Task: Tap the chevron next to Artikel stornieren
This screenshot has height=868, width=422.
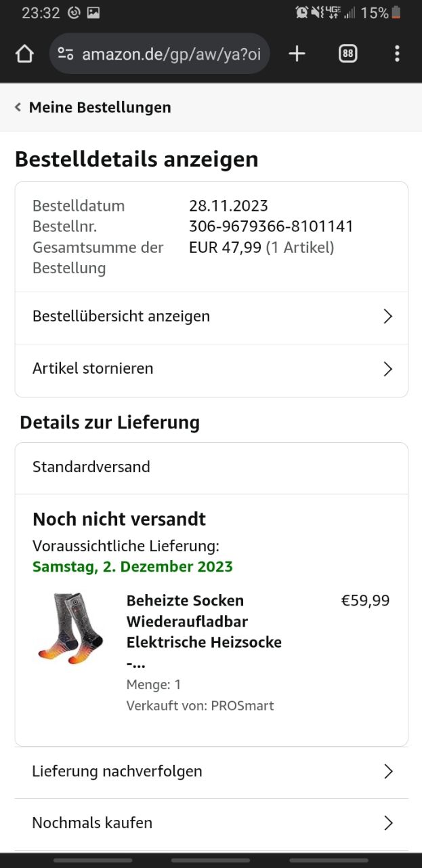Action: pos(387,369)
